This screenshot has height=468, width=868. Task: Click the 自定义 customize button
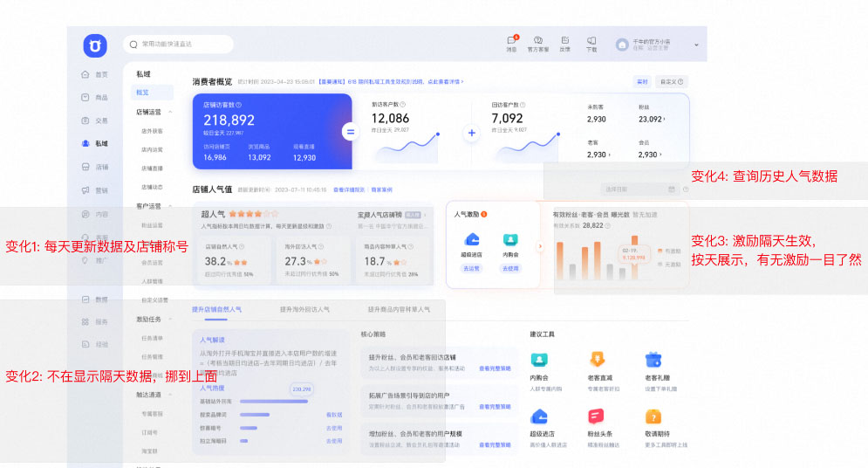[672, 82]
